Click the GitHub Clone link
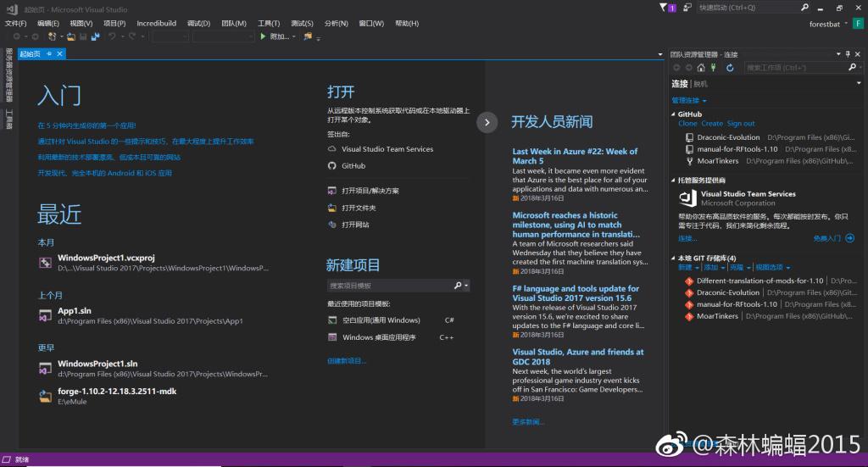The image size is (868, 467). 687,124
